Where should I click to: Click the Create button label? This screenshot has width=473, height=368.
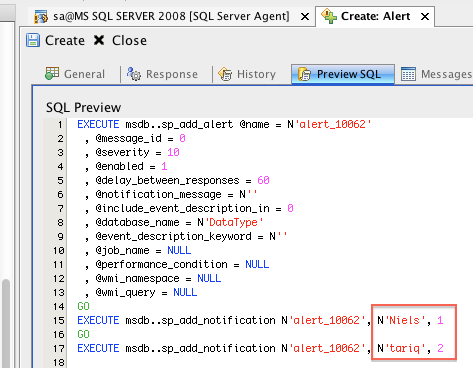(65, 41)
